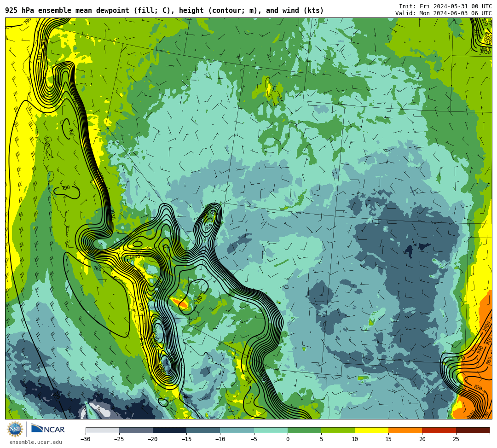
Task: Click the 20 colorbar tick label
Action: coord(422,439)
